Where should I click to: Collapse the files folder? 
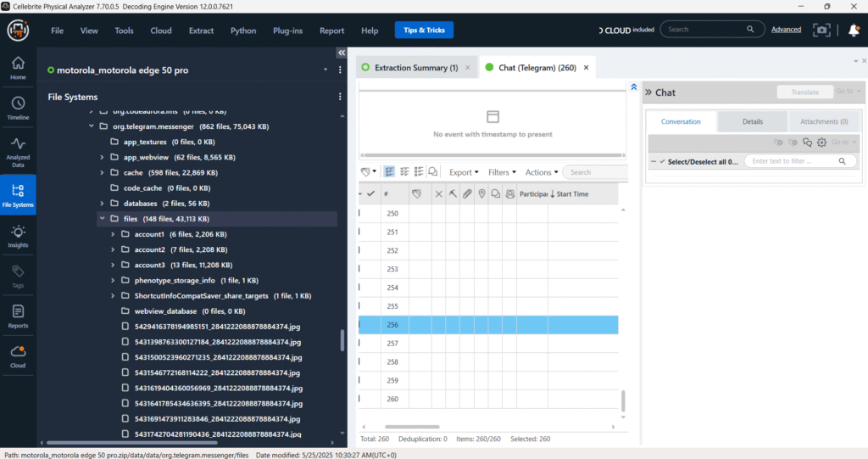point(102,218)
